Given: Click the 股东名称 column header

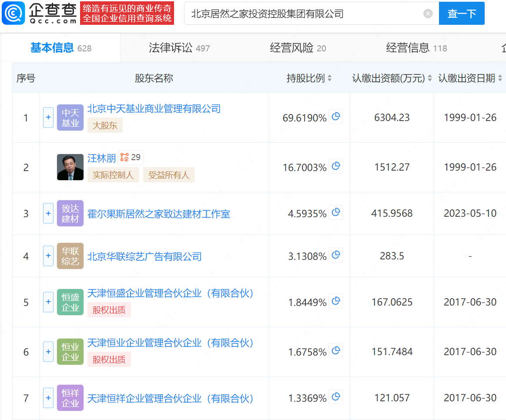Looking at the screenshot, I should [154, 78].
